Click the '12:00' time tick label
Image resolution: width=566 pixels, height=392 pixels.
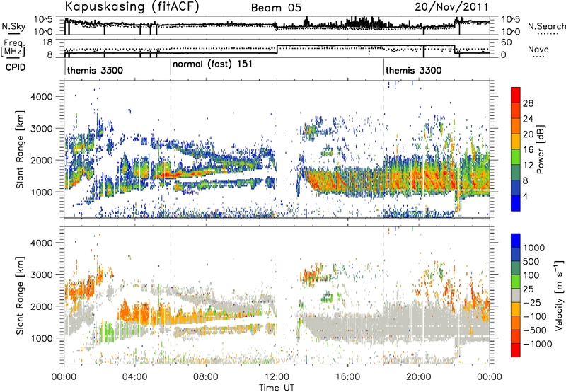[x=277, y=377]
